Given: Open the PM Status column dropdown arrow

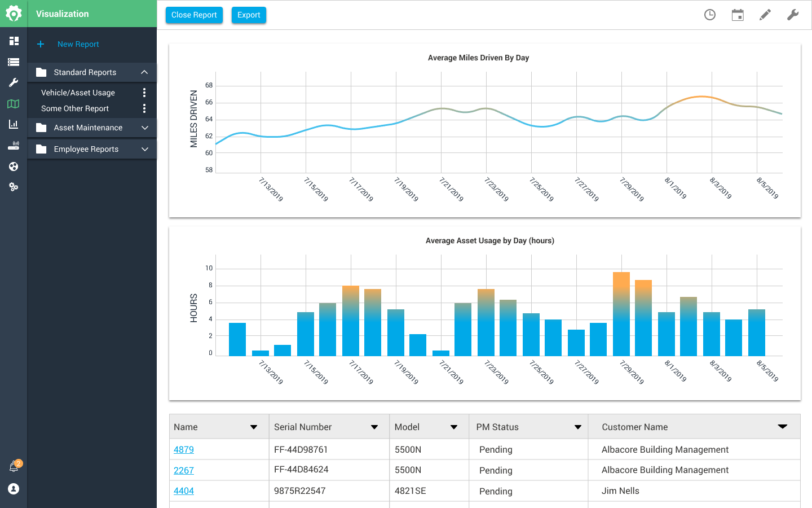Looking at the screenshot, I should 578,427.
